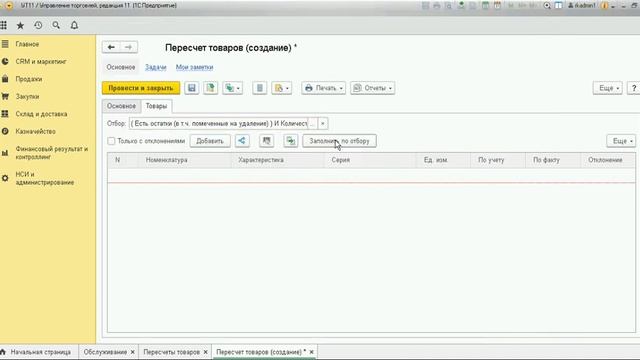This screenshot has width=640, height=360.
Task: Click the НСИ и администрирование gear icon
Action: (x=5, y=178)
